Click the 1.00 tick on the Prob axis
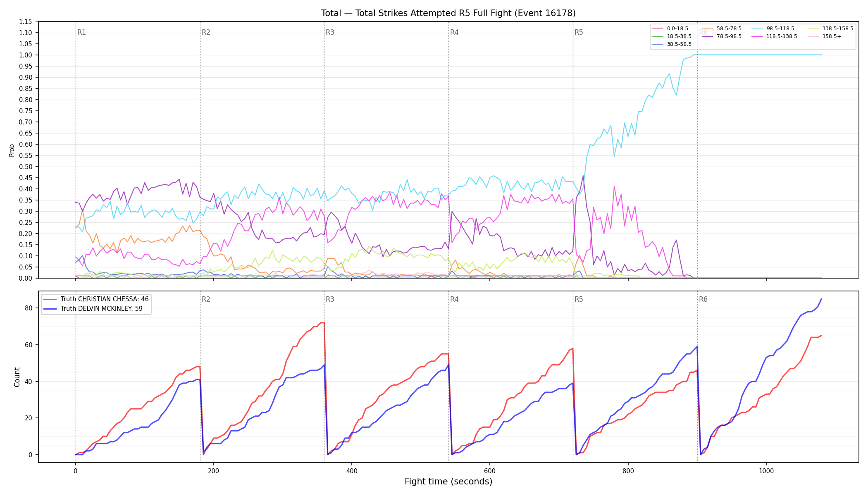868x496 pixels. (x=25, y=55)
